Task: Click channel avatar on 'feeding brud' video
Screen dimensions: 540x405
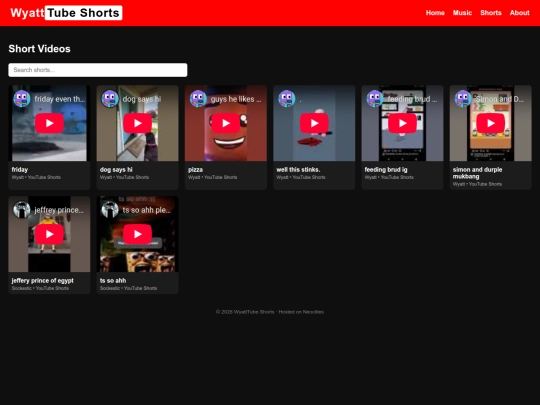Action: click(375, 99)
